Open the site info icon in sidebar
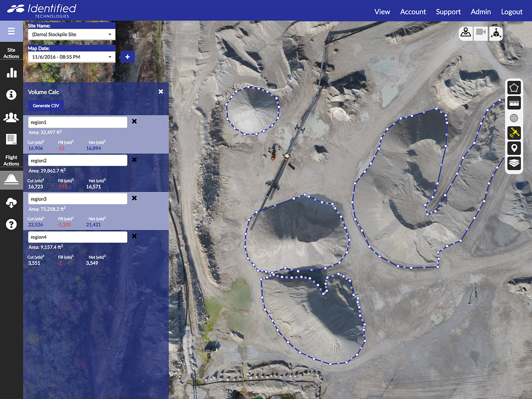Screen dimensions: 532x399 coord(12,95)
